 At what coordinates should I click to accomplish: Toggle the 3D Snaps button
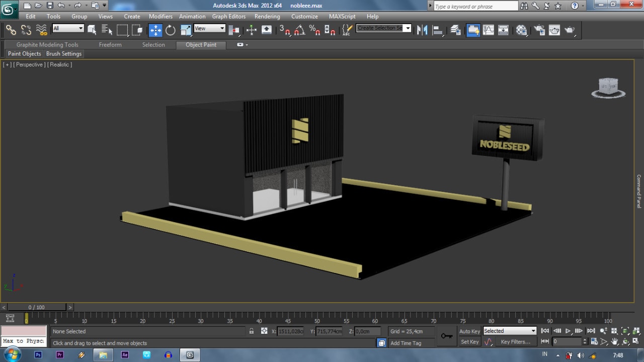[x=285, y=30]
